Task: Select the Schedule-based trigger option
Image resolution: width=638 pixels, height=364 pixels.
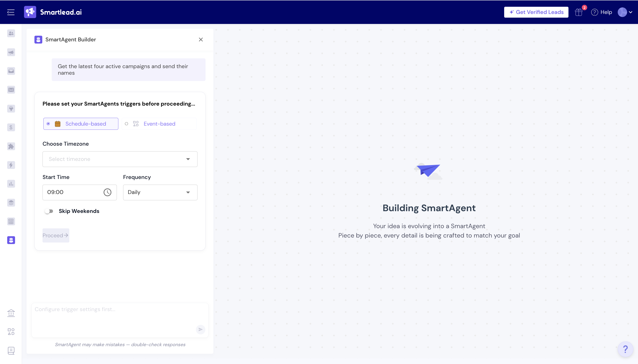Action: [x=81, y=124]
